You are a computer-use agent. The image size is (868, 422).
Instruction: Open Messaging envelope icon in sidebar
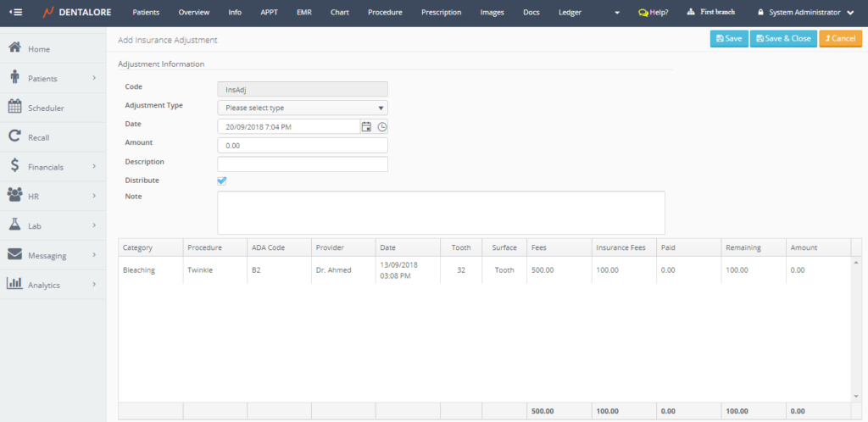pyautogui.click(x=14, y=254)
